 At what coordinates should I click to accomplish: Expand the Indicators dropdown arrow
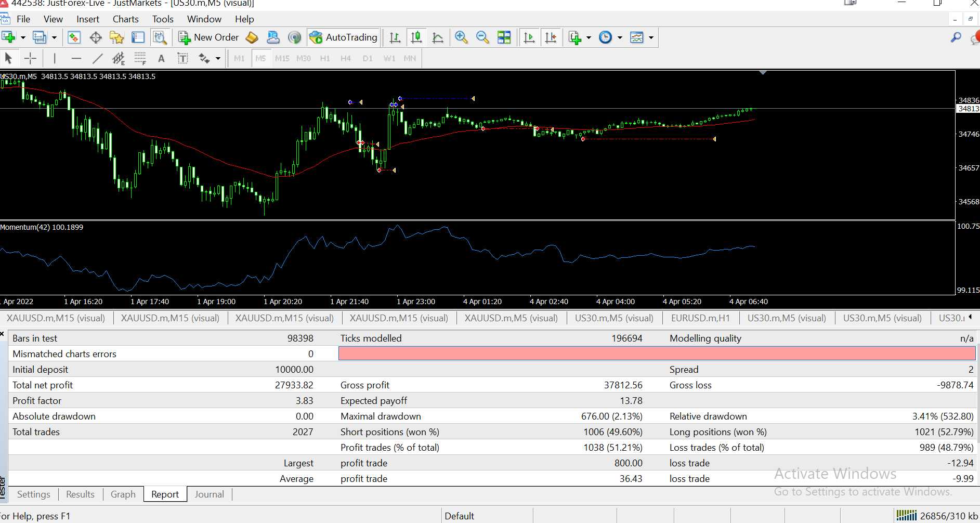(x=589, y=37)
